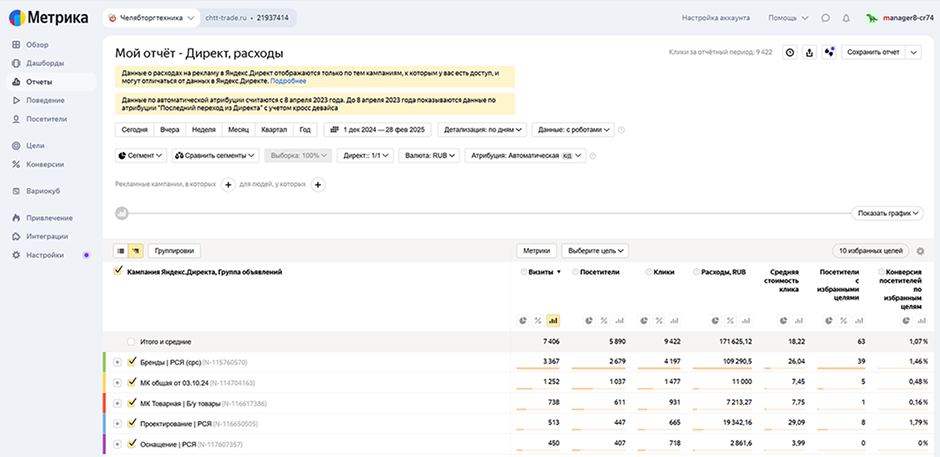Add ad campaign condition plus button
The image size is (940, 457).
pyautogui.click(x=228, y=184)
